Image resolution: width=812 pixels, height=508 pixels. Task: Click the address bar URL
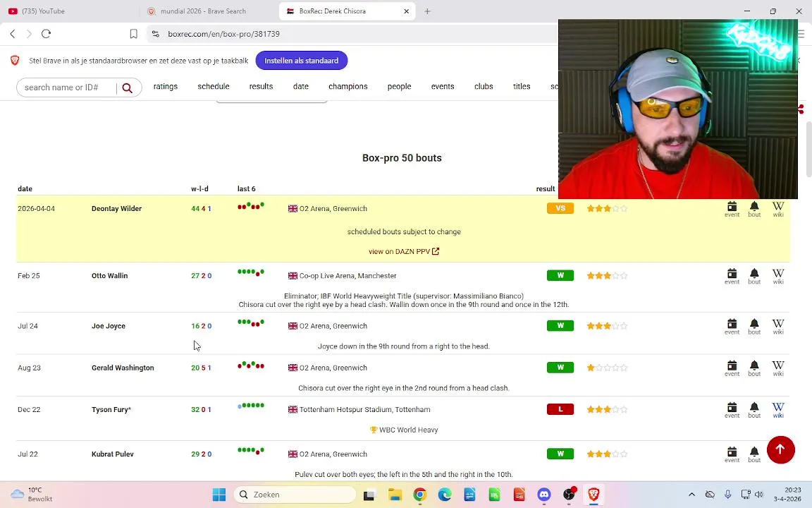click(x=223, y=34)
